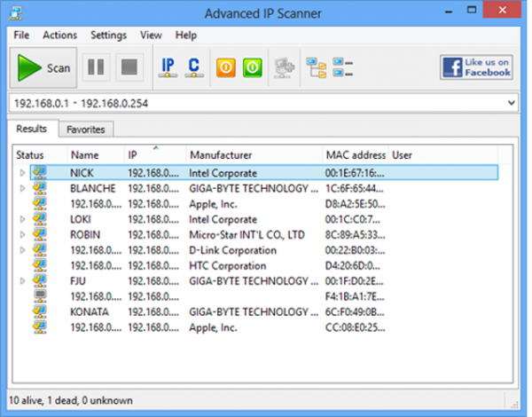This screenshot has height=417, width=532.
Task: Expand the BLANCHE device entry
Action: [x=23, y=189]
